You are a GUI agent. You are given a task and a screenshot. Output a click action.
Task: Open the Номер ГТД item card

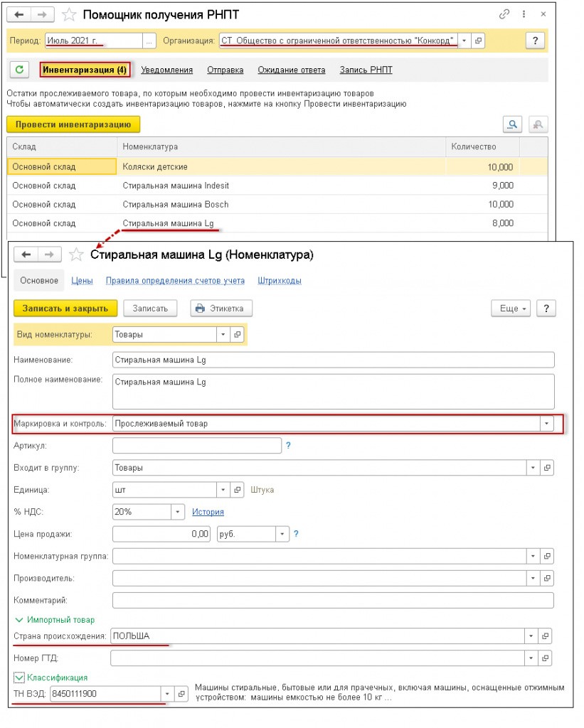545,658
